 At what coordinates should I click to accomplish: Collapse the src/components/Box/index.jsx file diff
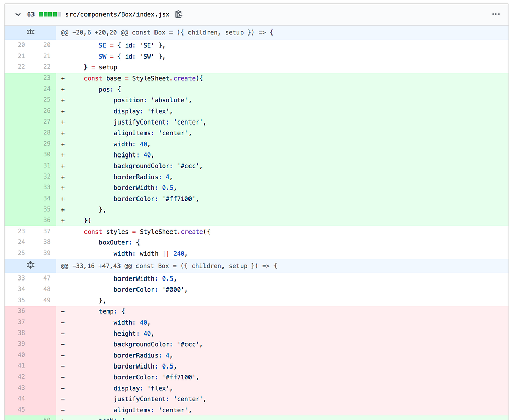18,14
